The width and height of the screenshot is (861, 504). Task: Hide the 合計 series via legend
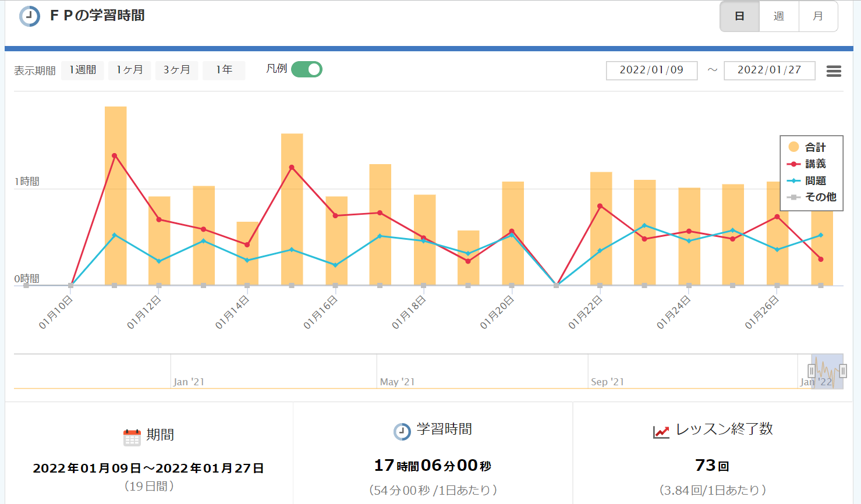click(814, 147)
